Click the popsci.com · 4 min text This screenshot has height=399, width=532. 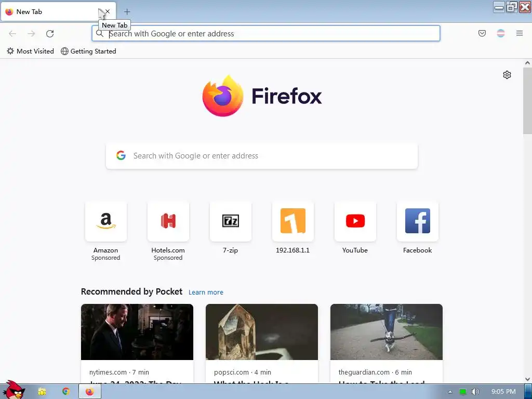point(243,372)
